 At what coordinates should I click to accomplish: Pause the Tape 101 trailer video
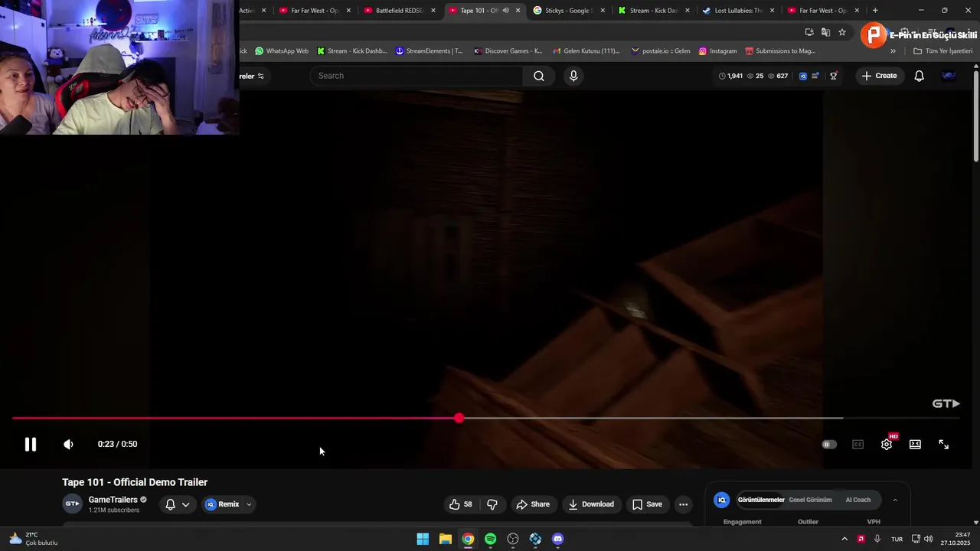[30, 444]
